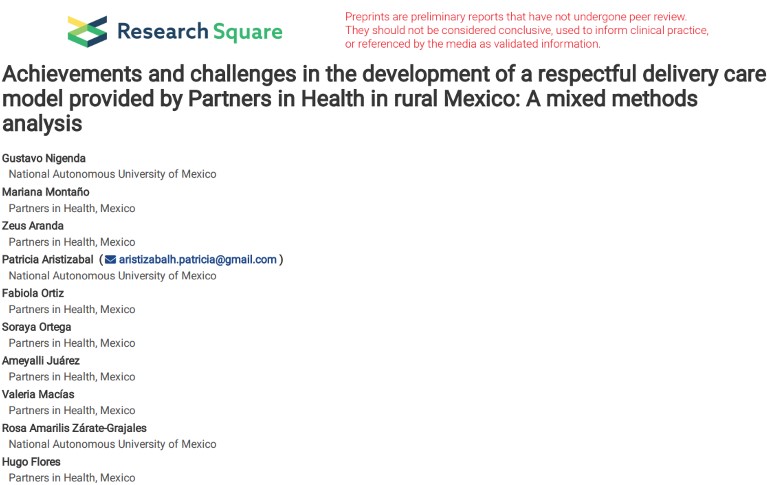The image size is (767, 485).
Task: Click the affiliation under Valeria Macías
Action: (72, 411)
